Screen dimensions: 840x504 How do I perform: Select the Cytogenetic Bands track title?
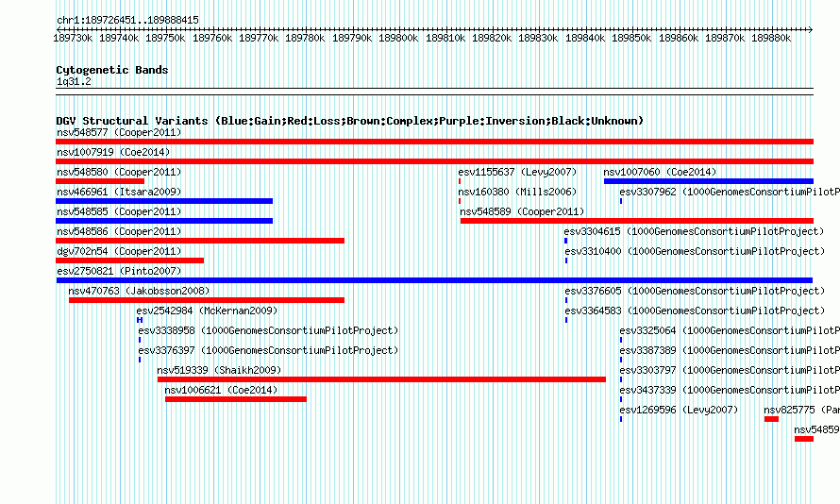click(112, 70)
